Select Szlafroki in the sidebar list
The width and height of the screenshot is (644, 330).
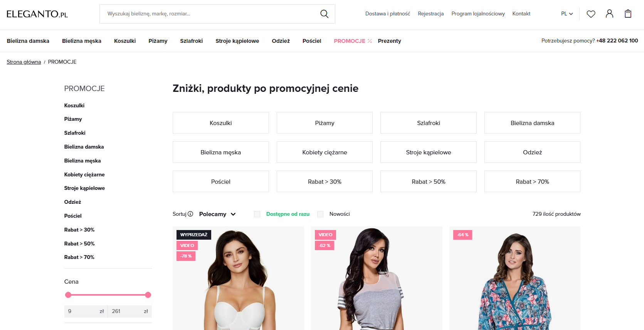[x=75, y=133]
